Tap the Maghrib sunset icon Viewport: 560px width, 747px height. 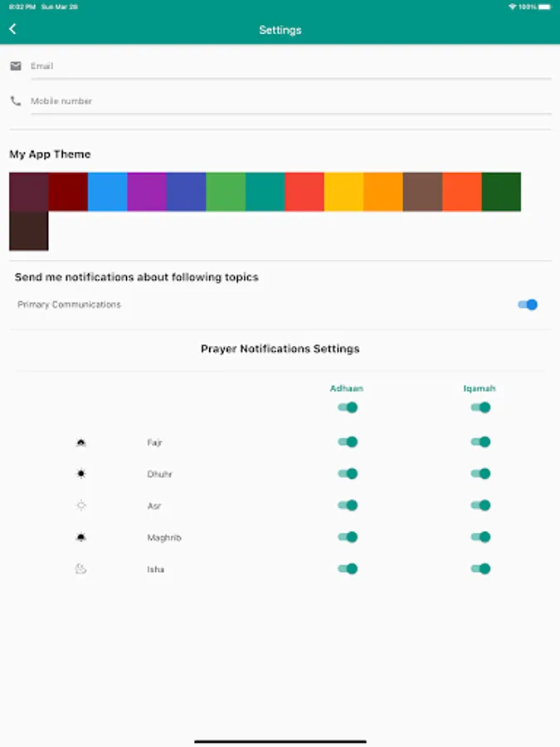click(80, 537)
